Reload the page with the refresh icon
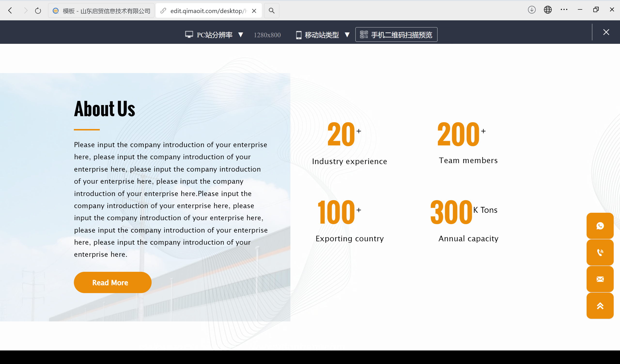 (38, 11)
